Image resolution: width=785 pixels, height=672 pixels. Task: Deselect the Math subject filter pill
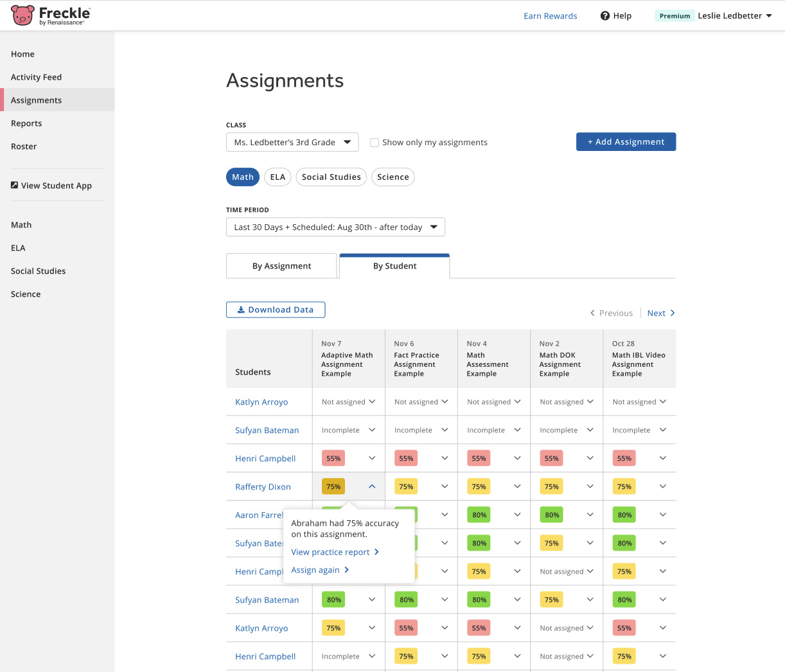click(x=242, y=177)
